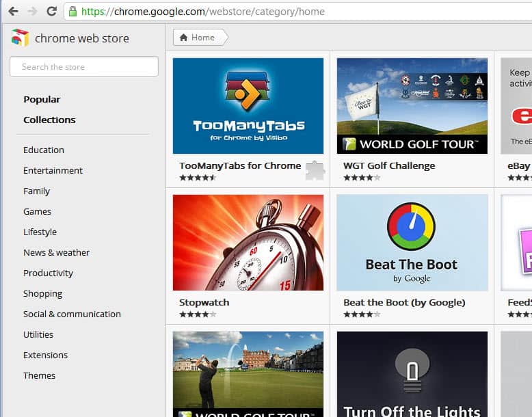Click the Chrome Web Store logo icon

click(20, 38)
